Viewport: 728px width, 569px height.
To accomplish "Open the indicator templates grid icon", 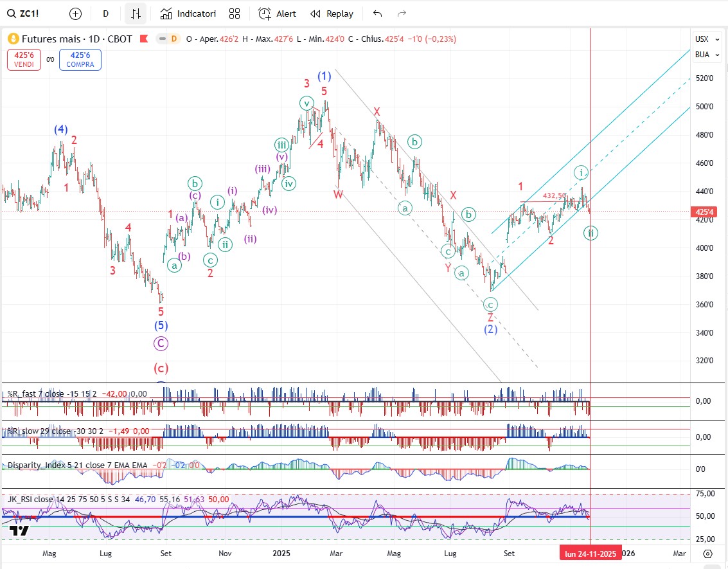I will tap(235, 14).
